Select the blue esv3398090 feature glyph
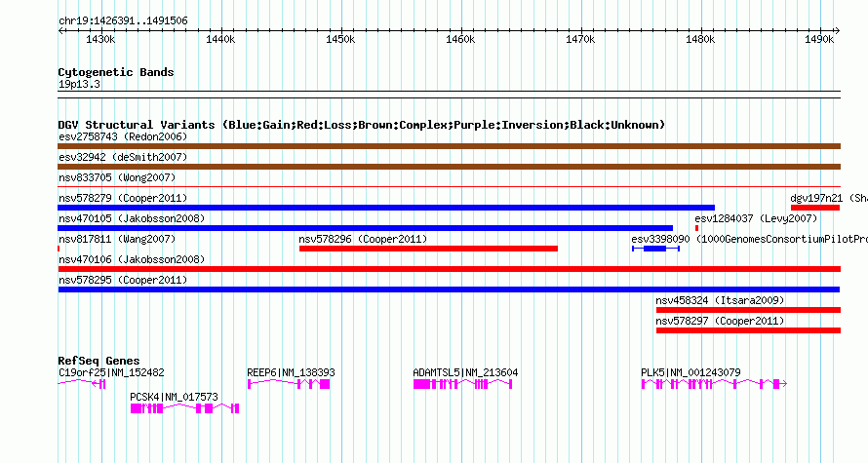868x463 pixels. click(x=655, y=249)
